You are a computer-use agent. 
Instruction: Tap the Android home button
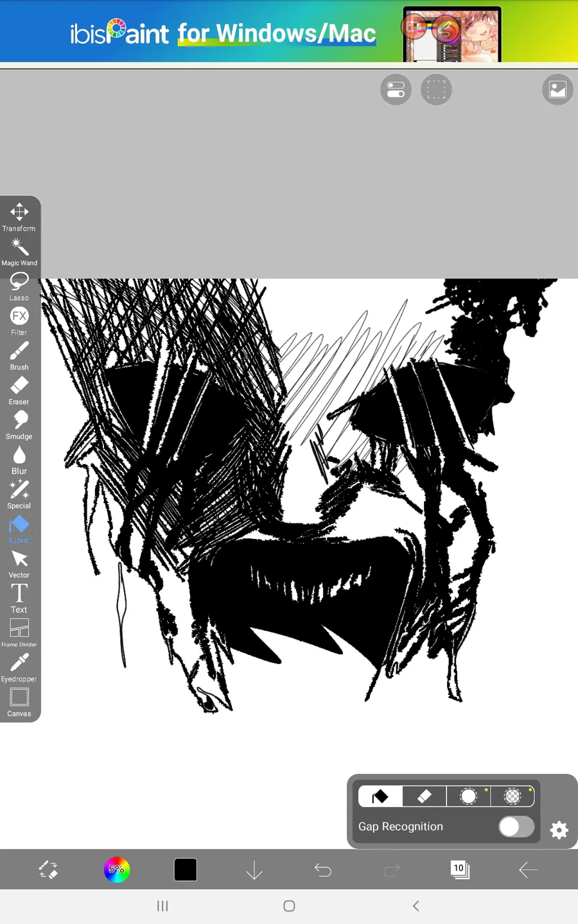pyautogui.click(x=289, y=906)
